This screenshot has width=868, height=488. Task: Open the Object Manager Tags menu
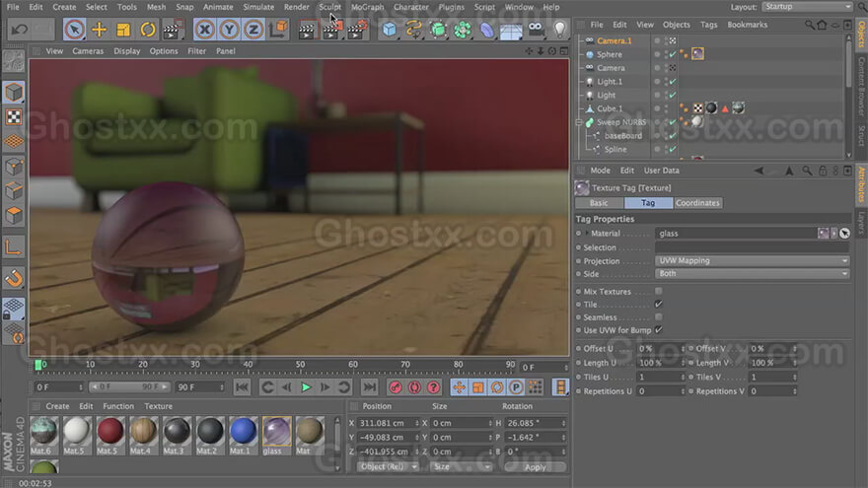click(x=708, y=25)
